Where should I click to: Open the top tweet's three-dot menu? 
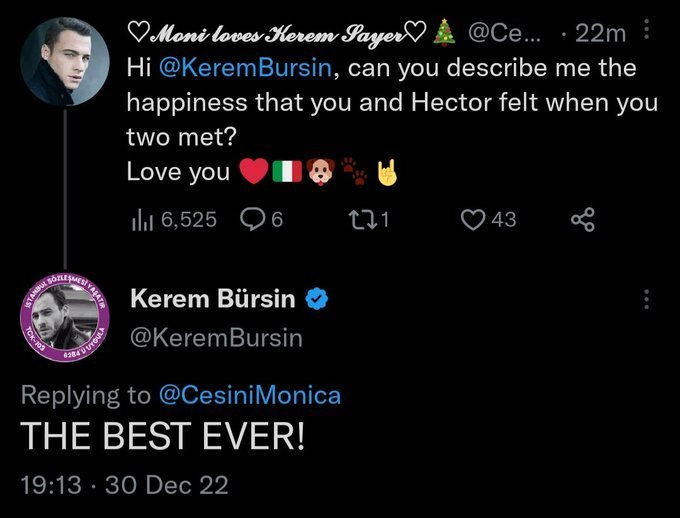645,31
